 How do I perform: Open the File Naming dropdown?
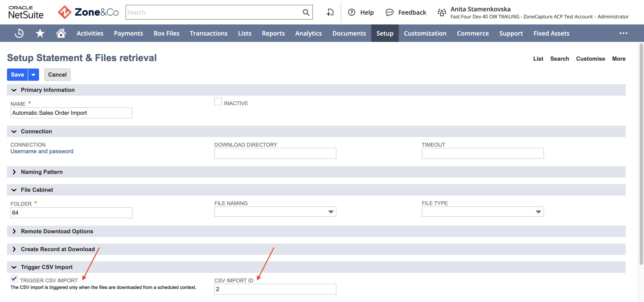[275, 212]
